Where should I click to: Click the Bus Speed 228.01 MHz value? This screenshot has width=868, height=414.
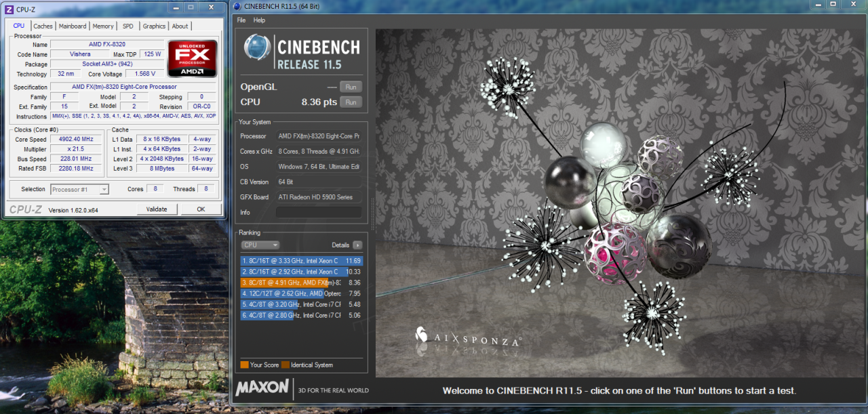coord(75,159)
